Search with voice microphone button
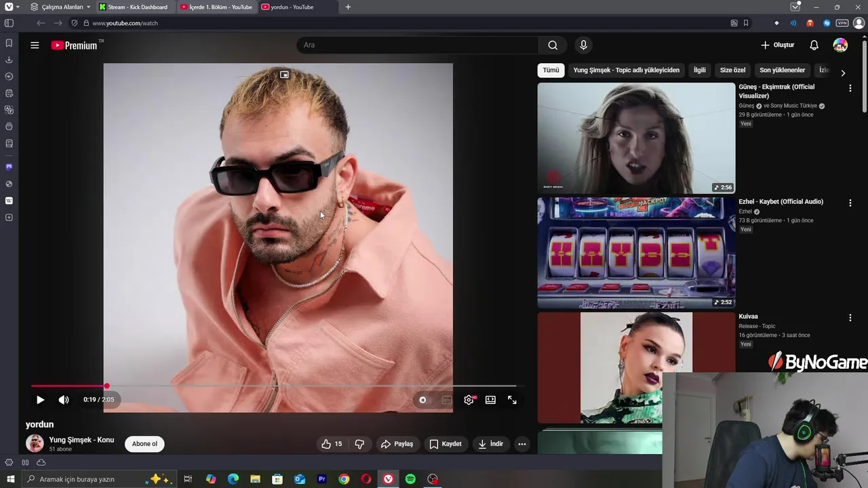868x488 pixels. point(583,45)
